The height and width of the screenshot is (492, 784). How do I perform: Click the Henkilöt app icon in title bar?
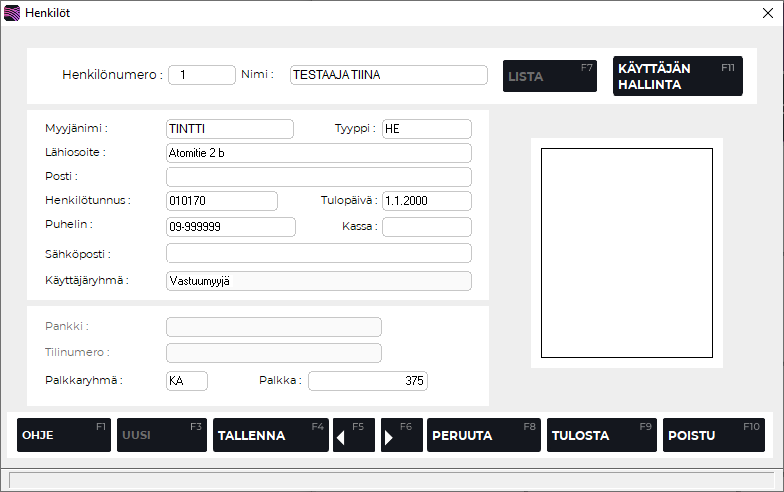(13, 13)
